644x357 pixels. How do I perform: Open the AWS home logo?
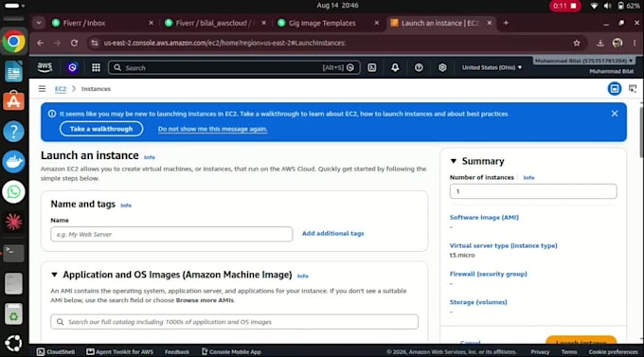click(x=45, y=67)
